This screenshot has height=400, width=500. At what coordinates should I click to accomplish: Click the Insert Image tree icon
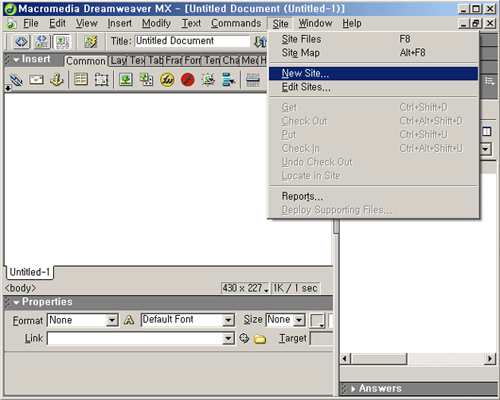[126, 80]
